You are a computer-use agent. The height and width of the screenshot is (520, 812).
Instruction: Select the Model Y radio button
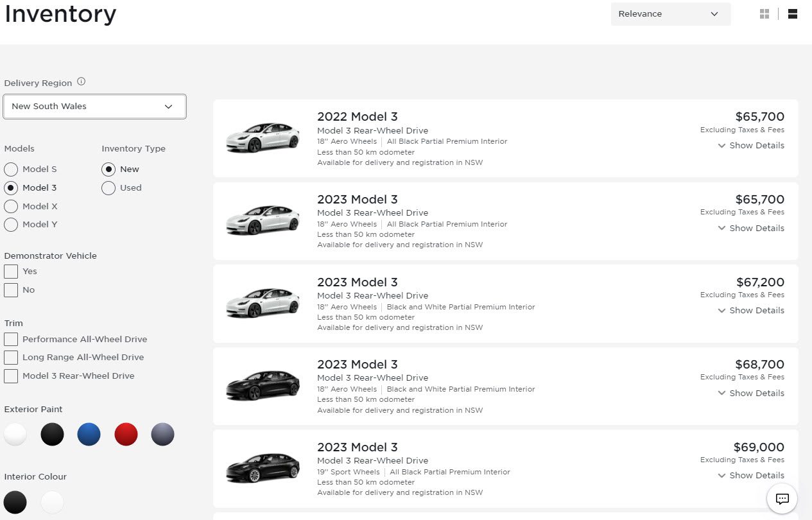[x=11, y=225]
